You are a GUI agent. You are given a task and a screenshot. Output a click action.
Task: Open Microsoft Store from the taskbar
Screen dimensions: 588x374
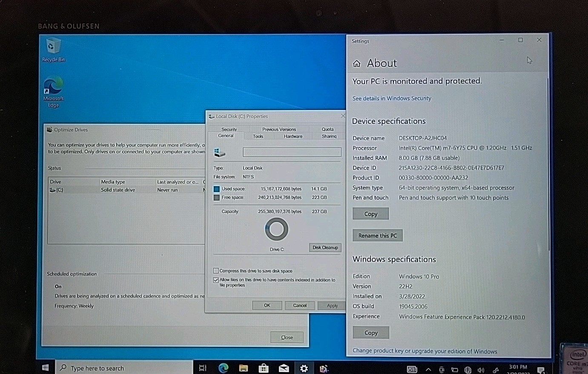click(264, 368)
